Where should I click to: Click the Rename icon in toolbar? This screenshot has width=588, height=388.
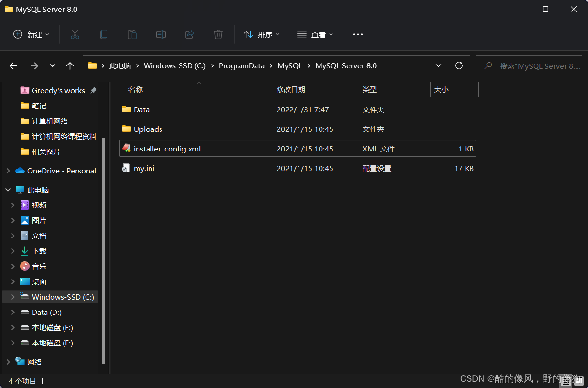click(161, 34)
